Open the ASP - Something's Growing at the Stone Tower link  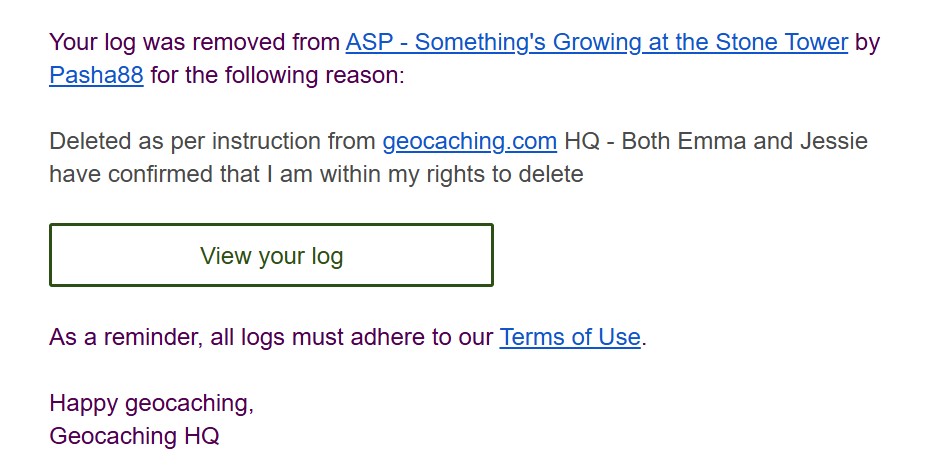coord(596,42)
